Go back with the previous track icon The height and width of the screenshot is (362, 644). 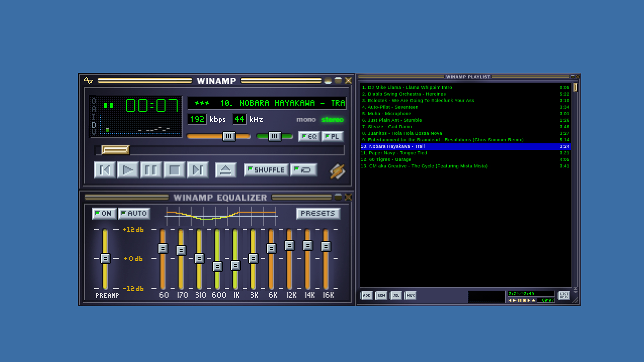click(x=105, y=170)
